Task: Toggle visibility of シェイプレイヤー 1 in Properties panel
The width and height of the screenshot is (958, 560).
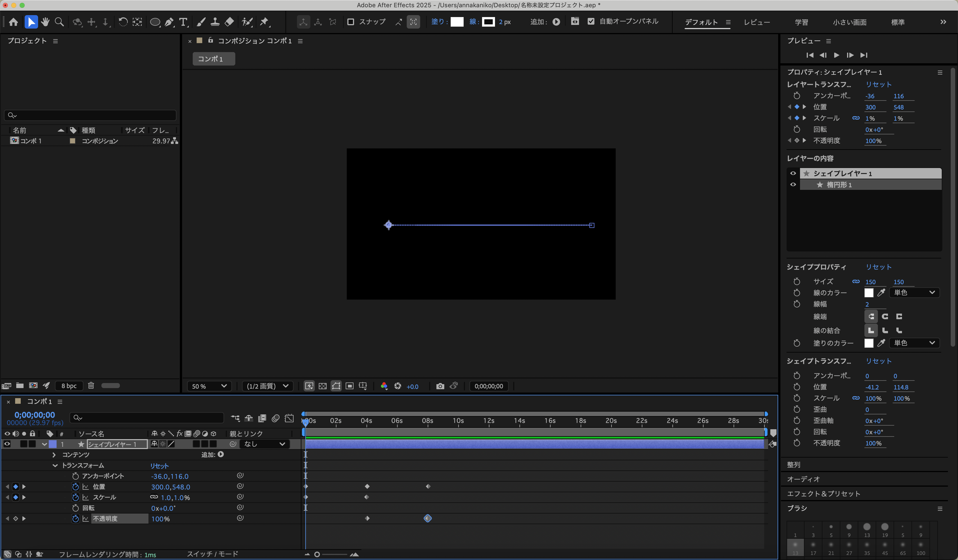Action: pos(793,173)
